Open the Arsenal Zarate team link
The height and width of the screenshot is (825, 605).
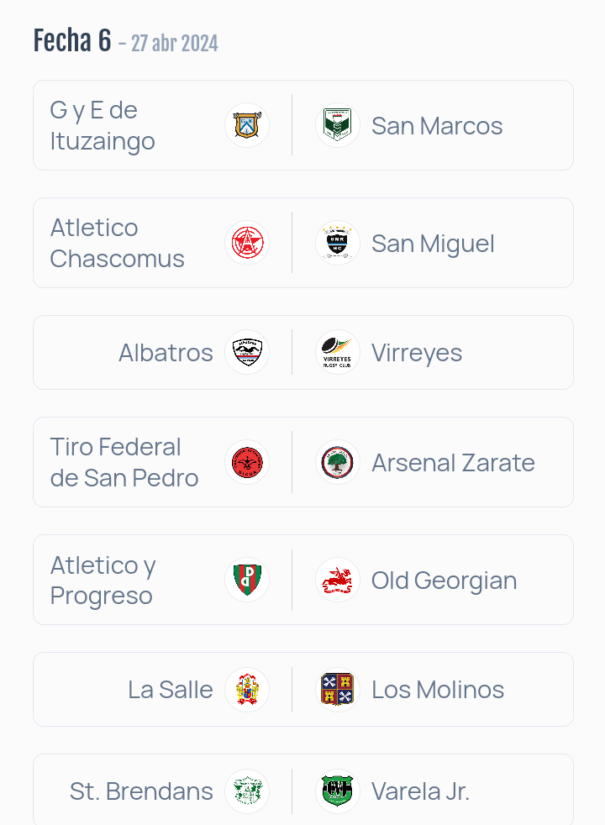[453, 463]
